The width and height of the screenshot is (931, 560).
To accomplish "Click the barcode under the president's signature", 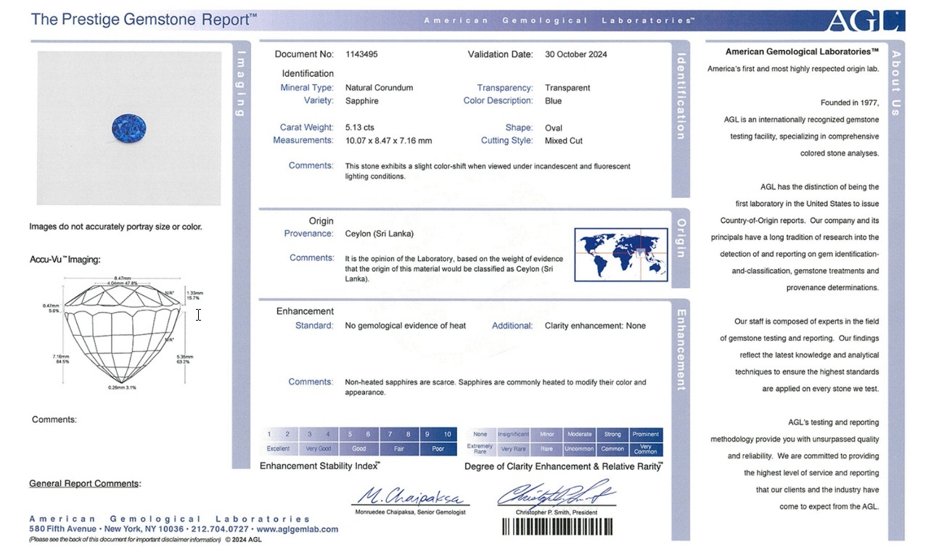I will coord(557,527).
